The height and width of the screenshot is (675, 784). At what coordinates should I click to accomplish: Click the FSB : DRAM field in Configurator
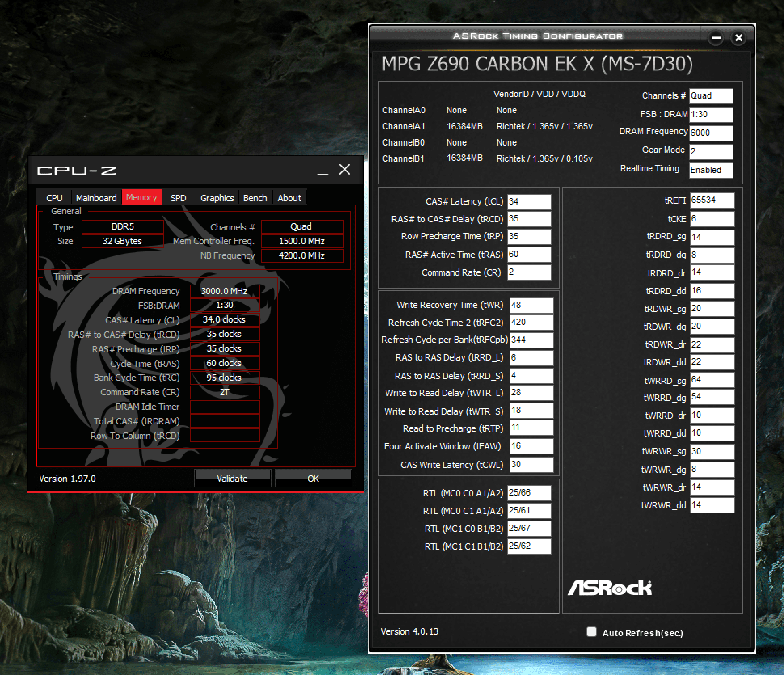click(711, 115)
